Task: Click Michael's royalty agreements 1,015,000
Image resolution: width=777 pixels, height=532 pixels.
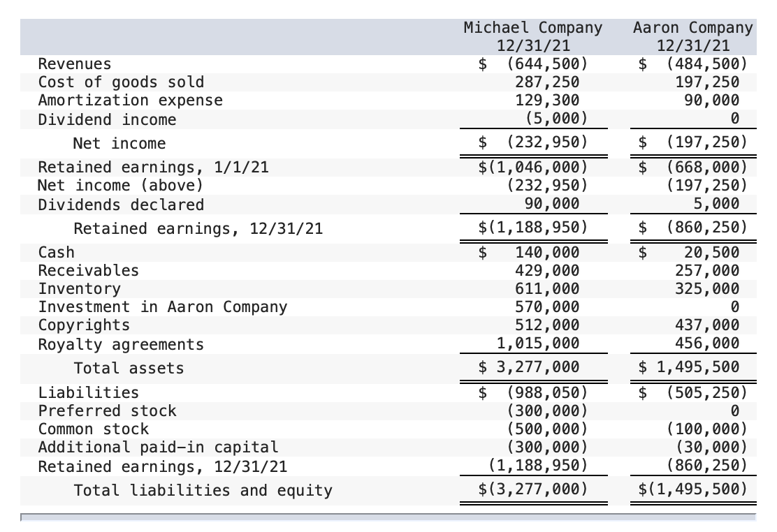Action: point(537,343)
